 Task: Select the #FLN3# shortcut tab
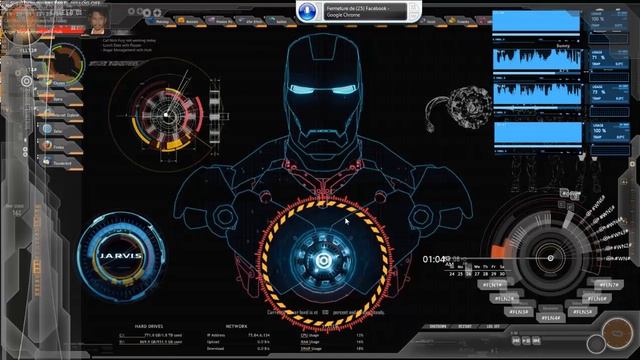pos(519,312)
